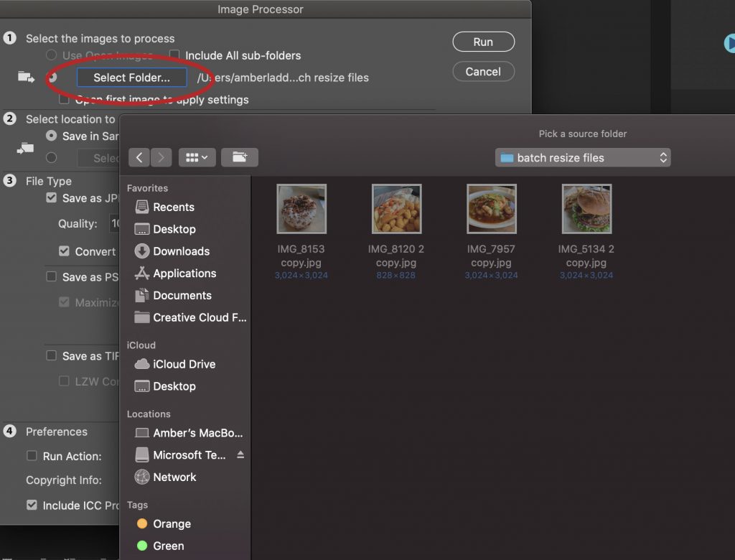The image size is (735, 560).
Task: Open the view options dropdown in the toolbar
Action: (x=197, y=157)
